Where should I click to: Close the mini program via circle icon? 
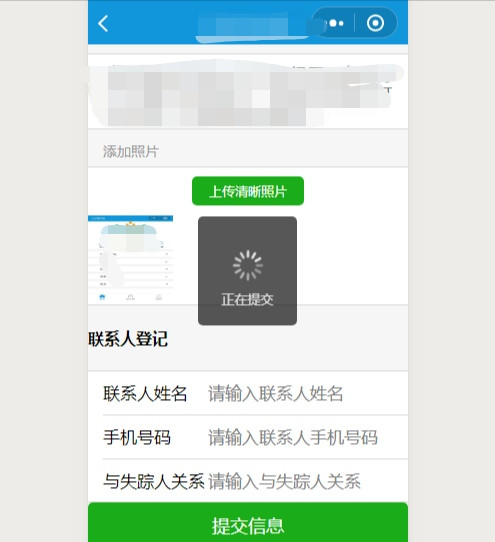(375, 23)
